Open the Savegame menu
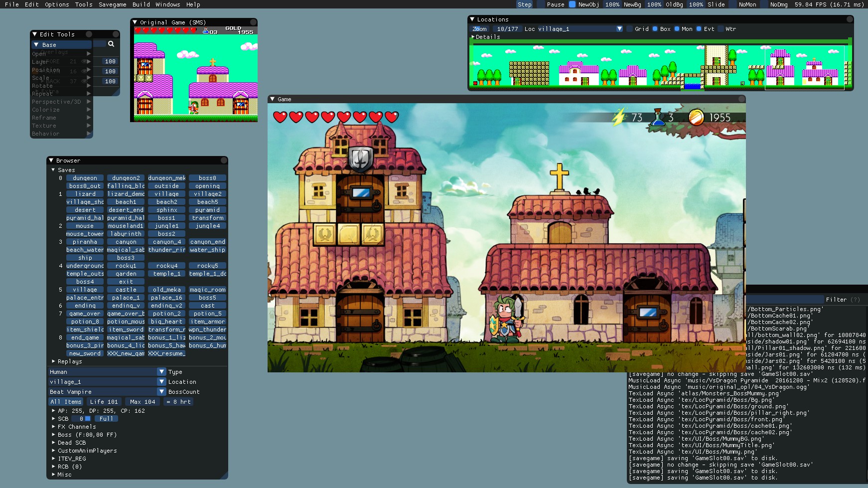This screenshot has height=488, width=868. point(112,4)
